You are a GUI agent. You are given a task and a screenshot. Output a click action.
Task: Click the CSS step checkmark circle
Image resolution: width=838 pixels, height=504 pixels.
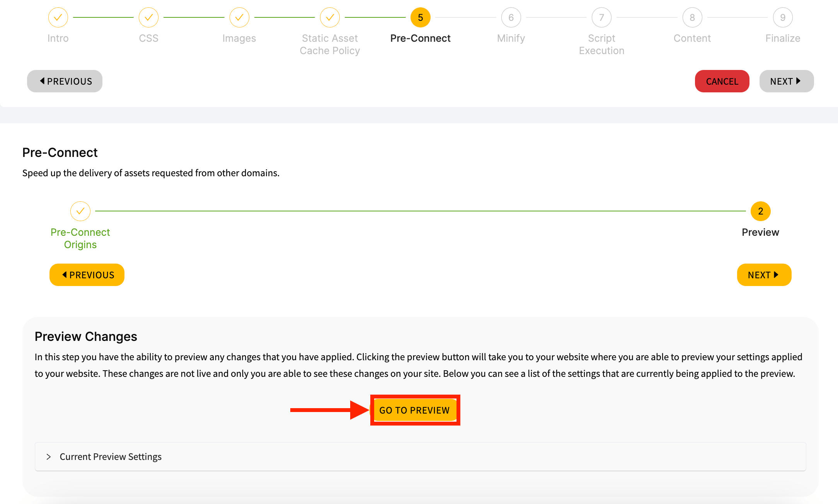pyautogui.click(x=148, y=17)
